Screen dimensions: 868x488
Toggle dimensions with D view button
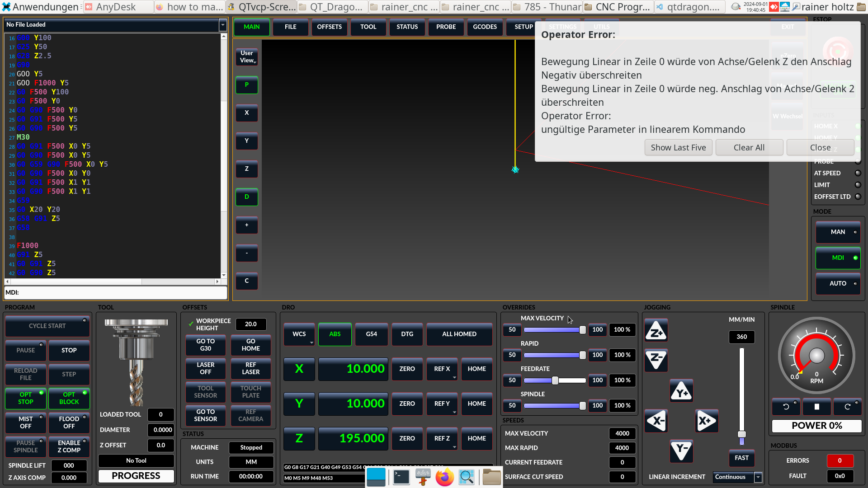point(246,197)
